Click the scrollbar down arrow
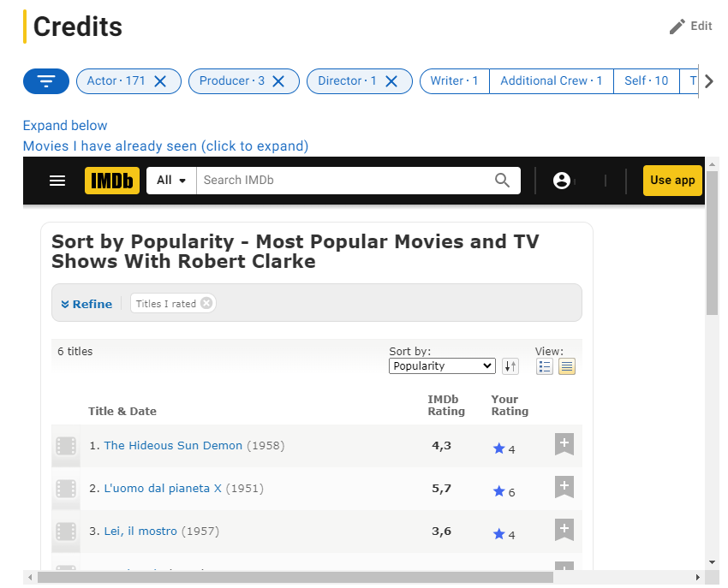This screenshot has height=588, width=728. coord(713,562)
